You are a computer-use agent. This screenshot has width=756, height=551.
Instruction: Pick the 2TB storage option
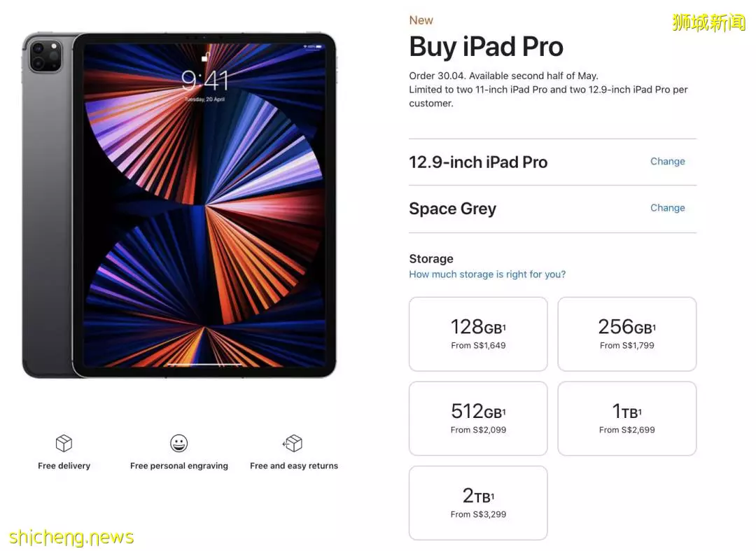478,503
